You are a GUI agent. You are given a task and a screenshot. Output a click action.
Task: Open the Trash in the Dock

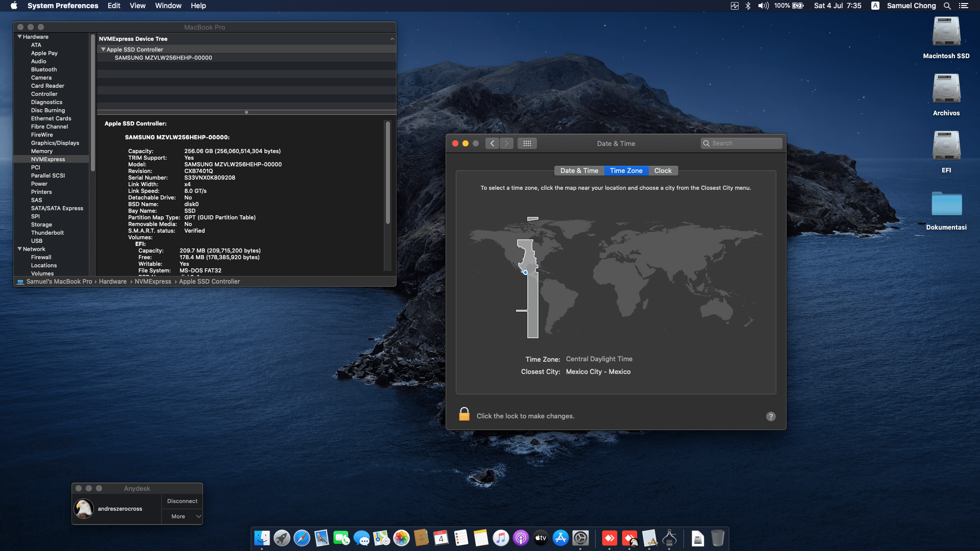point(718,538)
